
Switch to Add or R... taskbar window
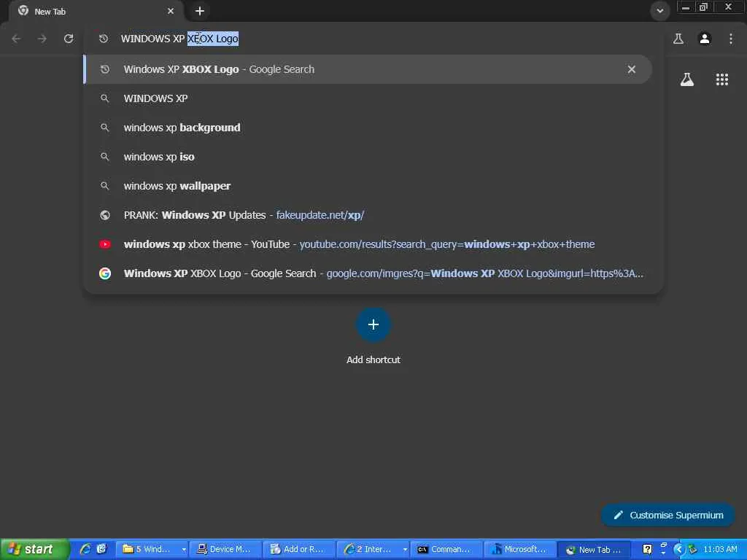299,549
